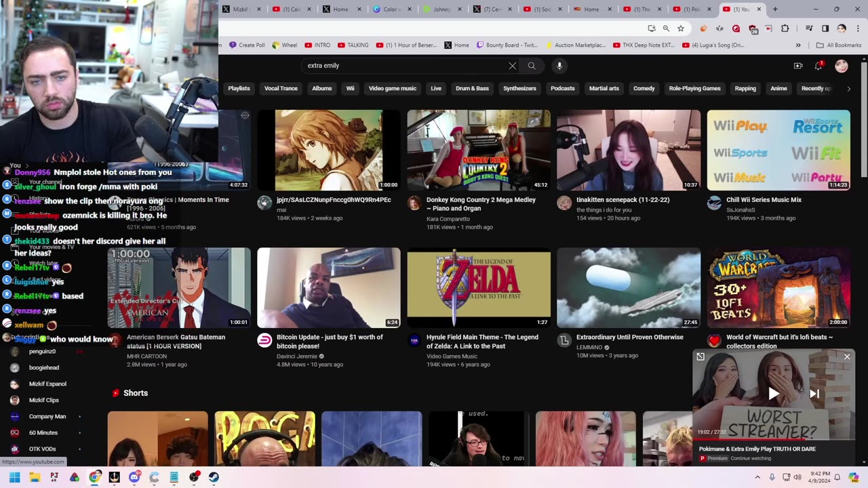This screenshot has width=868, height=488.
Task: Select the Playlists filter chip
Action: (239, 89)
